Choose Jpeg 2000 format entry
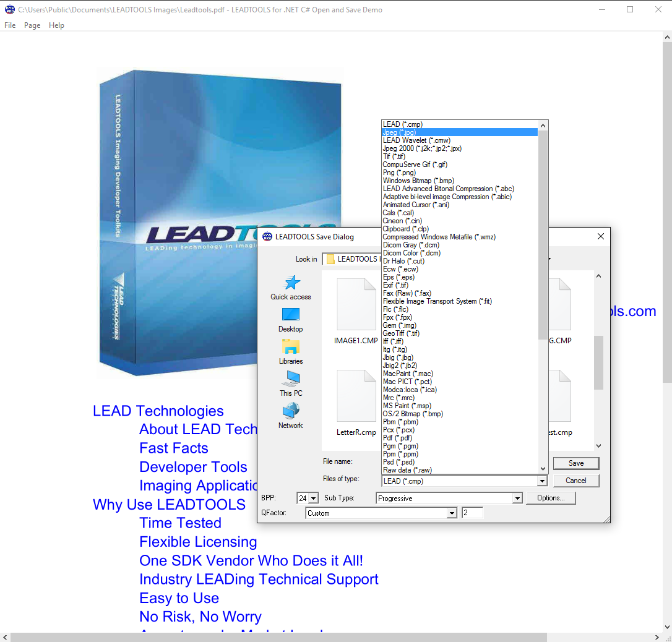672x642 pixels. pos(459,148)
